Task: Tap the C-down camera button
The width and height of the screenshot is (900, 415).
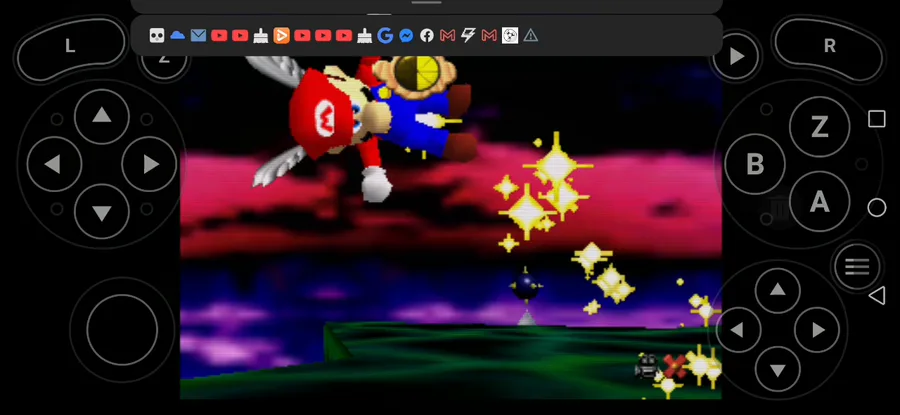Action: 777,369
